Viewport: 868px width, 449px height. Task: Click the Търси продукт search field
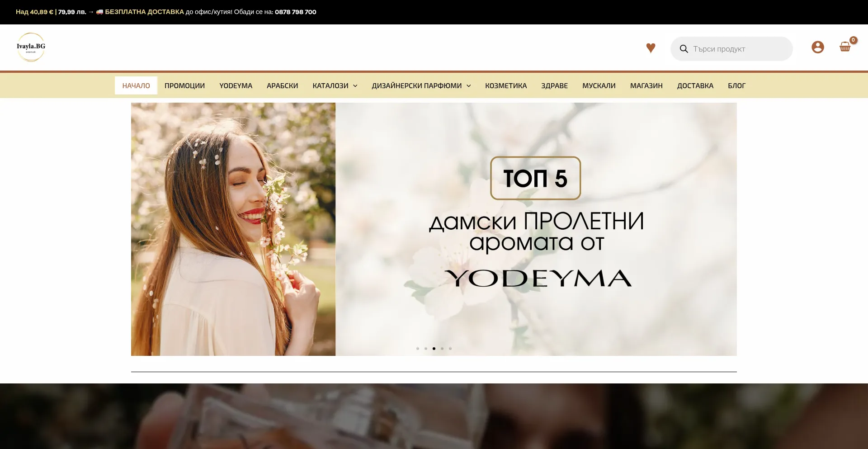(731, 49)
